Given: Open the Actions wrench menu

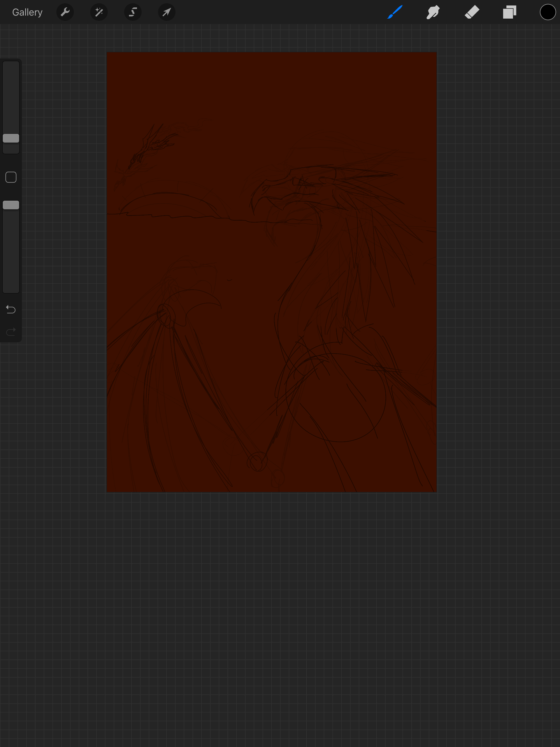Looking at the screenshot, I should click(65, 12).
